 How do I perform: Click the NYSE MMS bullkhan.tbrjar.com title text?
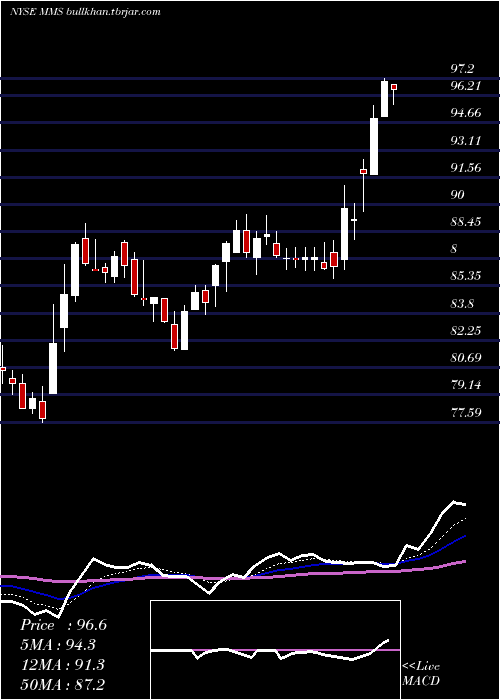click(x=85, y=12)
